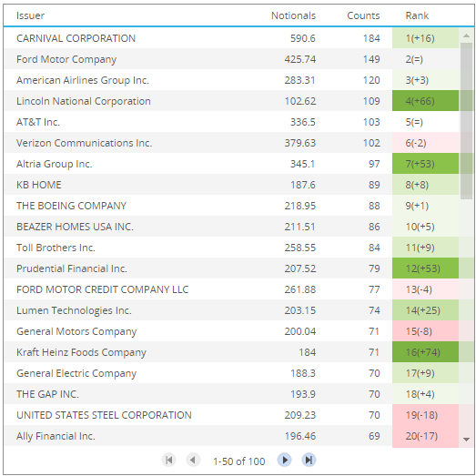Screen dimensions: 476x476
Task: Click notional value 336.5
Action: pos(303,122)
